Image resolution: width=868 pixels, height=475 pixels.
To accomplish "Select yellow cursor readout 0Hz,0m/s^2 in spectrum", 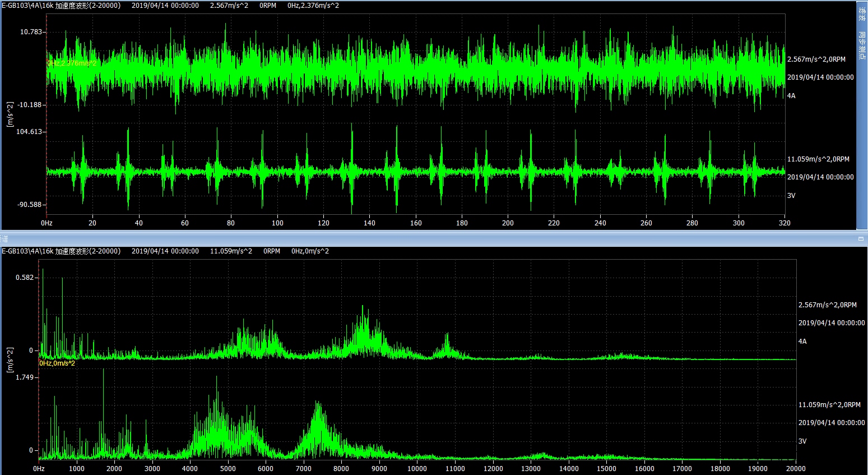I will [x=57, y=363].
